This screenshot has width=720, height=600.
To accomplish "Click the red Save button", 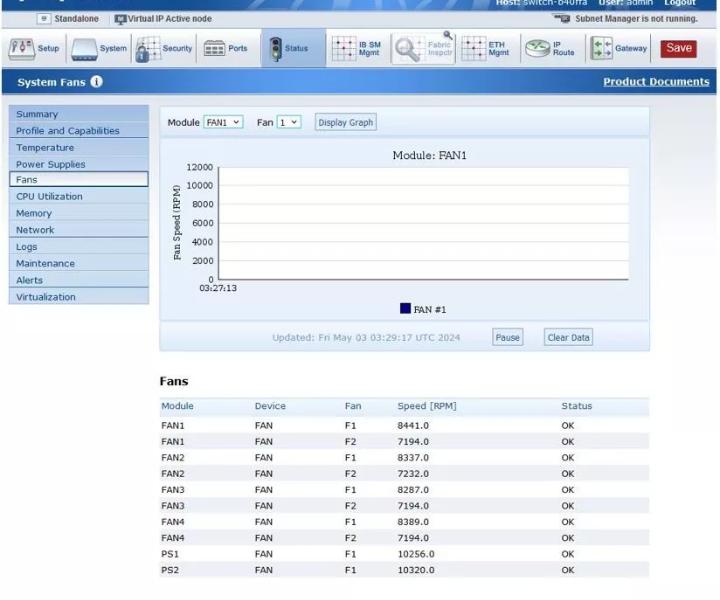I will (x=678, y=48).
